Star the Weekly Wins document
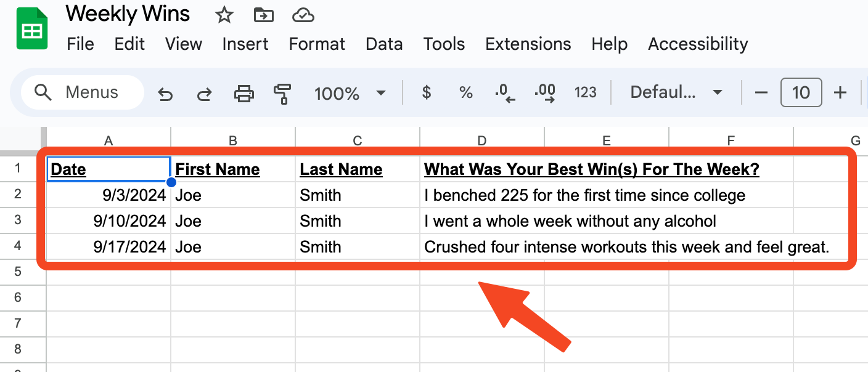Image resolution: width=868 pixels, height=372 pixels. click(224, 15)
